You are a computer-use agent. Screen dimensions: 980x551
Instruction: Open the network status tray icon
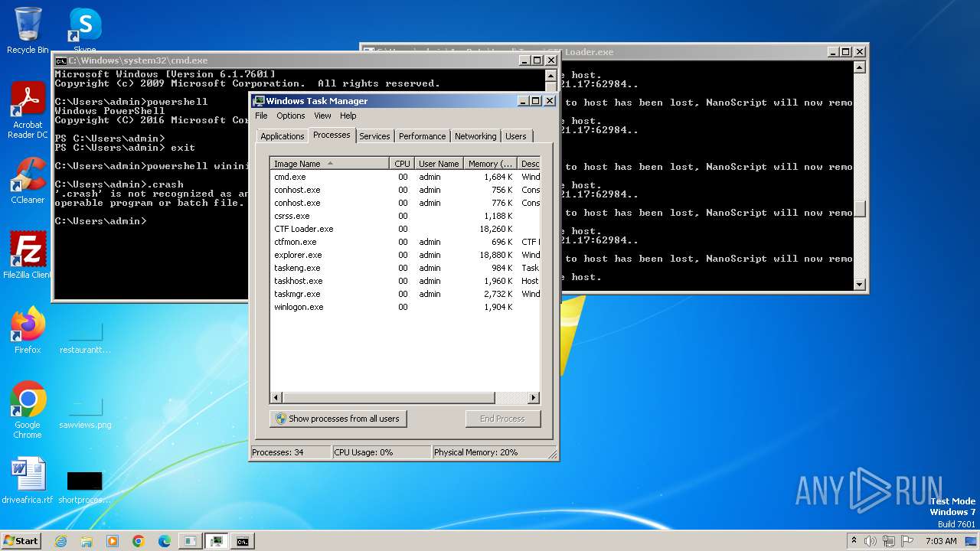pos(889,541)
